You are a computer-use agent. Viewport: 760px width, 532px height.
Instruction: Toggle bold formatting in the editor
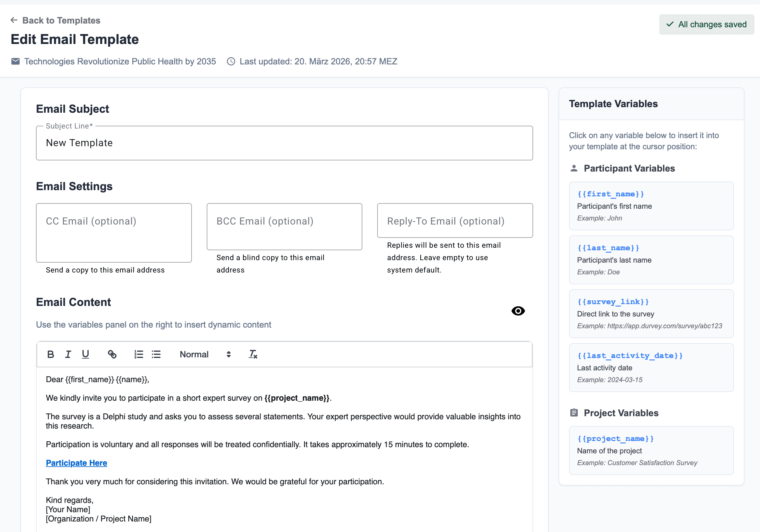[x=51, y=355]
